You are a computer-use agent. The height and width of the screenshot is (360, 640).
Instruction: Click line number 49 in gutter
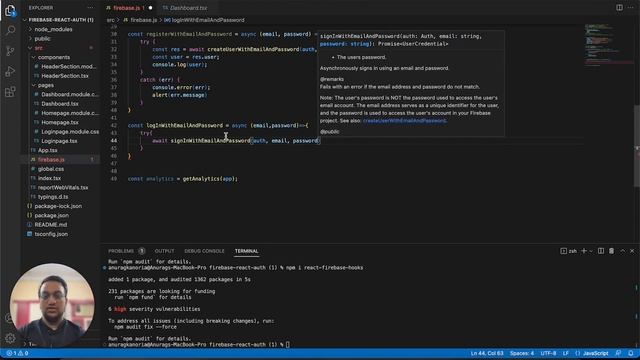pos(113,179)
